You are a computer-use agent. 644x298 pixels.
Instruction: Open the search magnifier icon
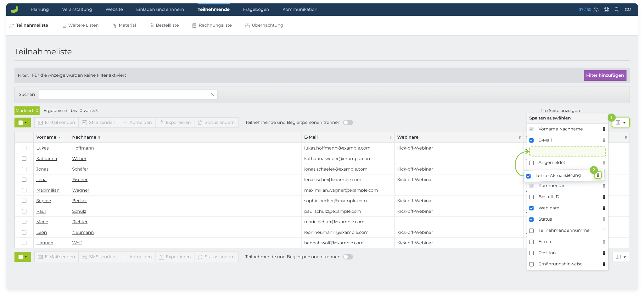tap(617, 9)
